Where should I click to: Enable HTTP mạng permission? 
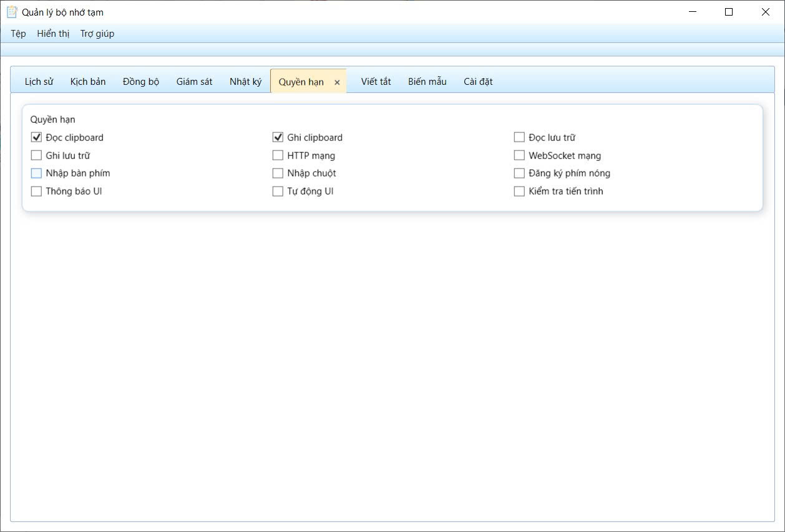click(278, 155)
